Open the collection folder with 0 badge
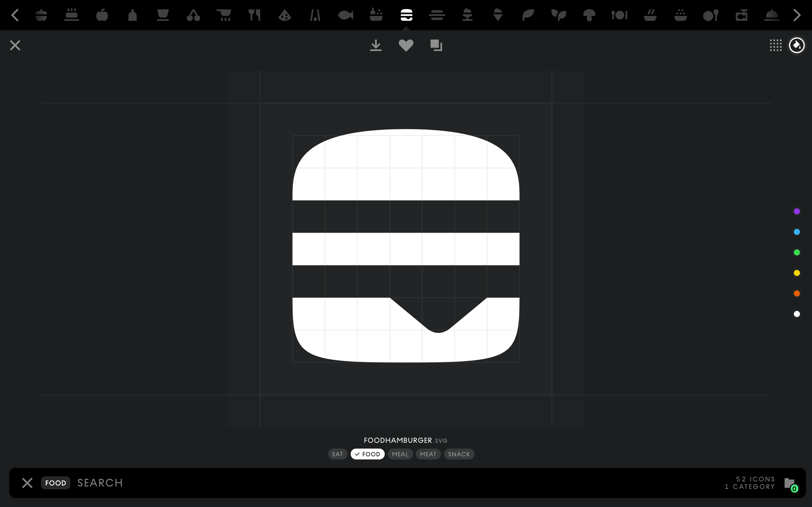Image resolution: width=812 pixels, height=507 pixels. 790,483
